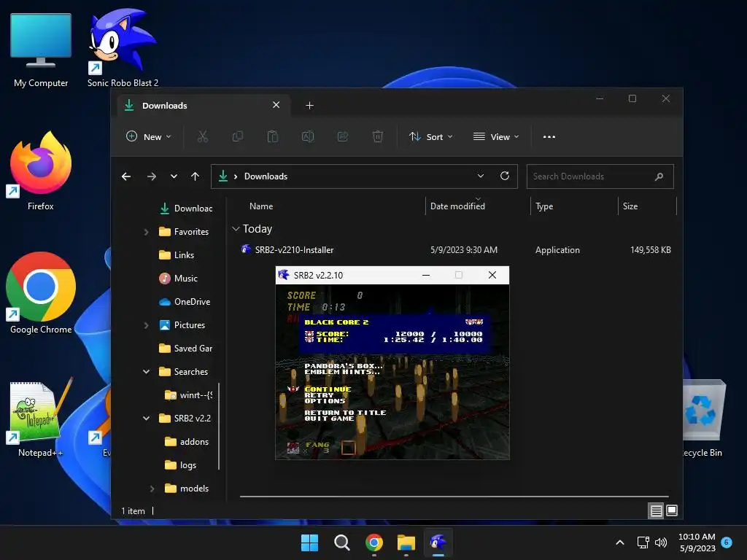Expand the Pictures folder in tree
This screenshot has height=560, width=747.
[146, 325]
